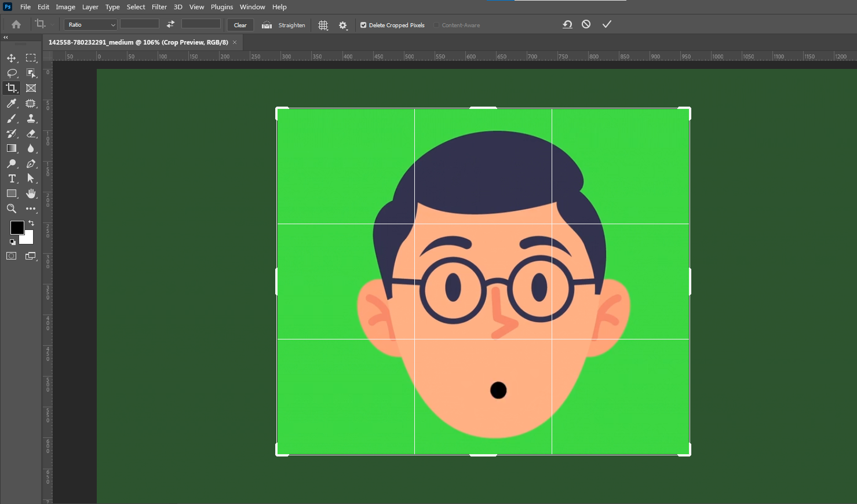Open the Layer menu
This screenshot has width=857, height=504.
click(x=90, y=7)
